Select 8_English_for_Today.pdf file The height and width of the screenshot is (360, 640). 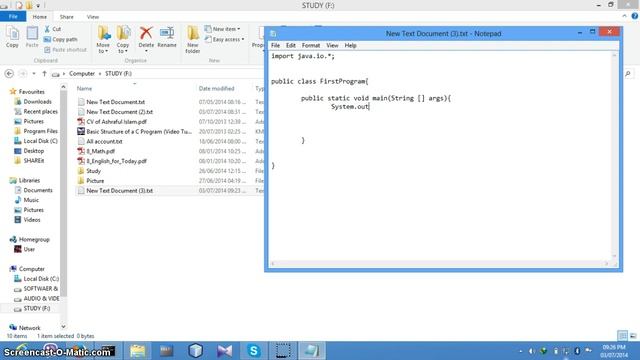[x=116, y=161]
